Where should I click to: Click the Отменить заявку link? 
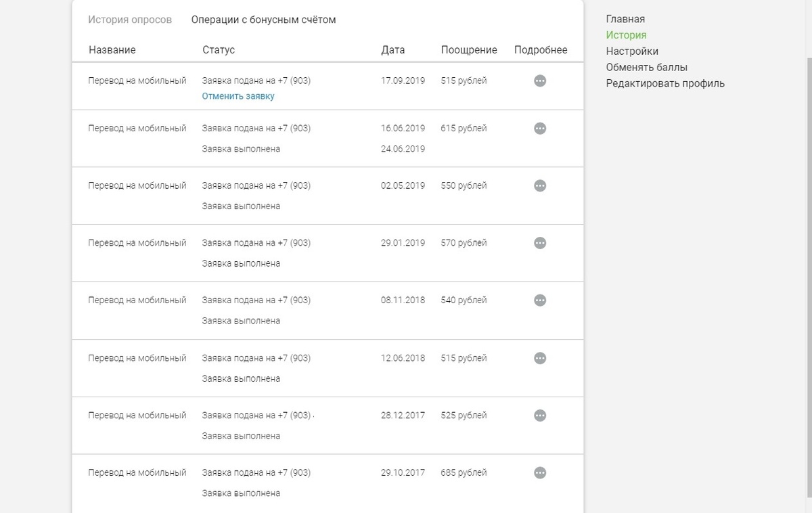(238, 96)
